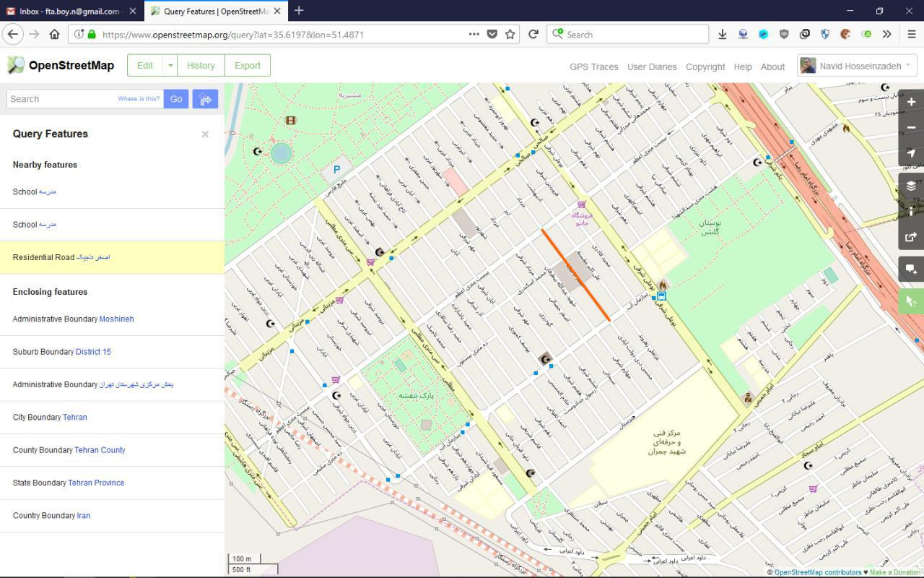Viewport: 924px width, 578px height.
Task: Go to browser home page
Action: [54, 34]
